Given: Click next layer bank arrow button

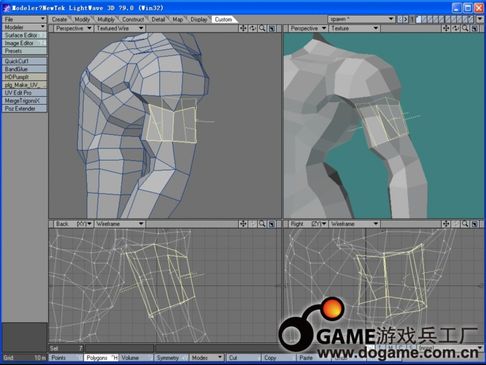Looking at the screenshot, I should tap(406, 19).
